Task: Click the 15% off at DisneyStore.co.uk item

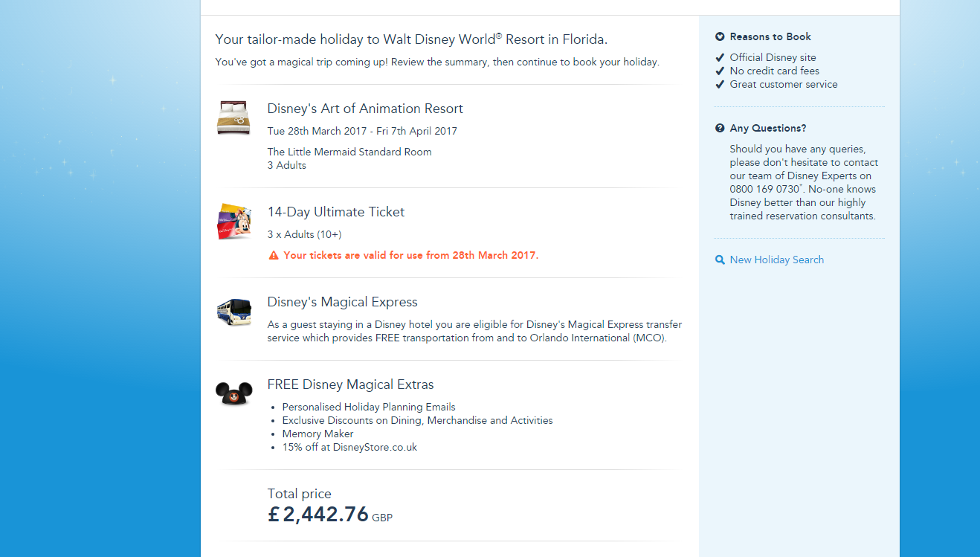Action: pos(350,448)
